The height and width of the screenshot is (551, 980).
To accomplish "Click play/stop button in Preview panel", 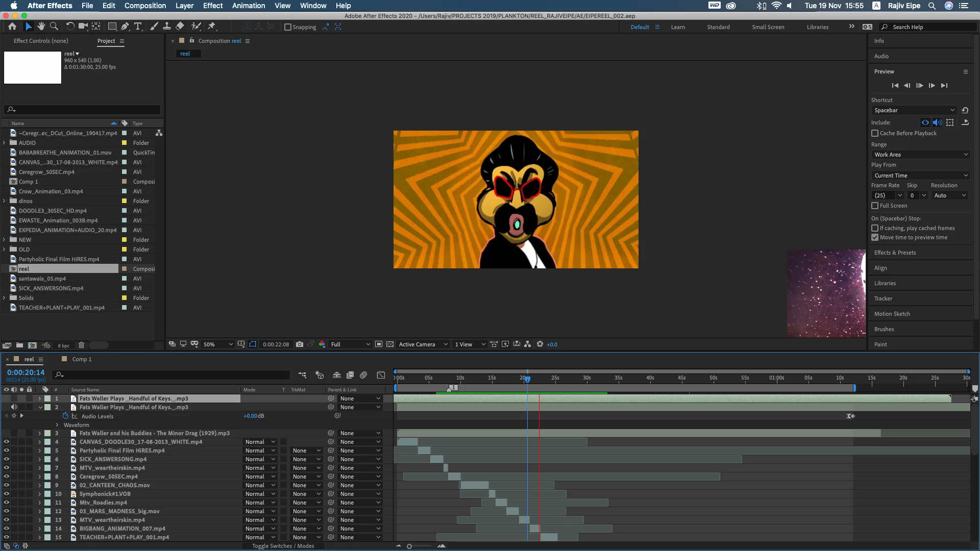I will [919, 86].
